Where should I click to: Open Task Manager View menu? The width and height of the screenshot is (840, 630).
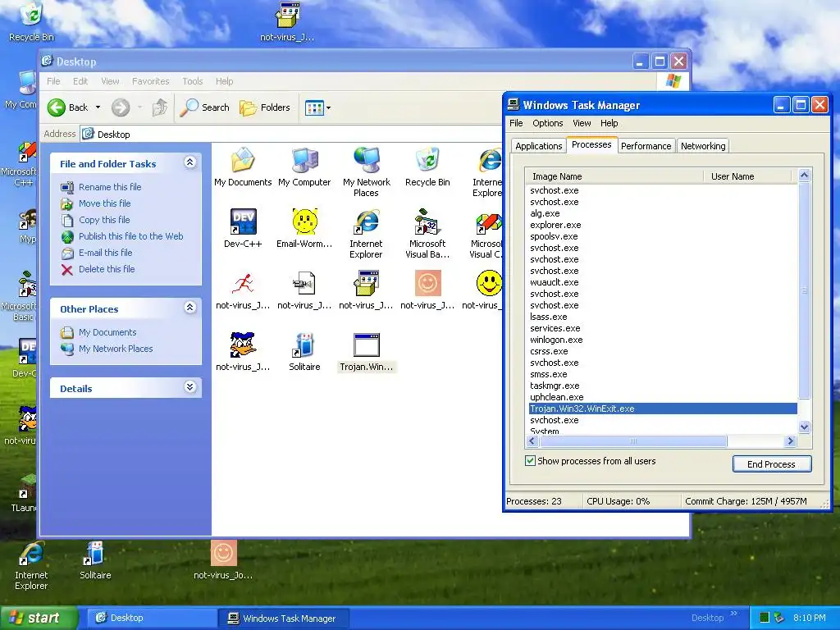point(582,123)
